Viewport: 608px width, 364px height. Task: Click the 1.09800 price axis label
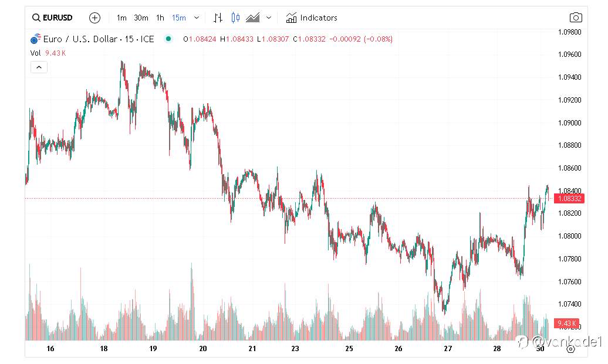[x=570, y=32]
